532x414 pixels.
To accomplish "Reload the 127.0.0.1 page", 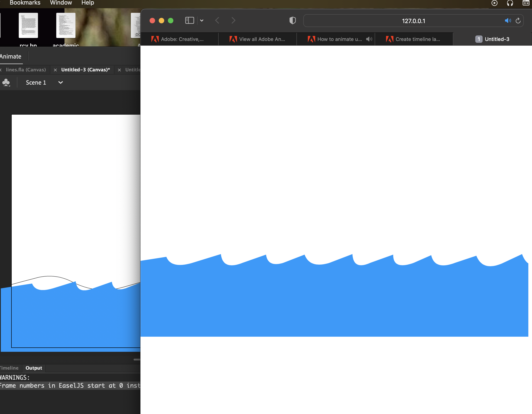I will 518,20.
